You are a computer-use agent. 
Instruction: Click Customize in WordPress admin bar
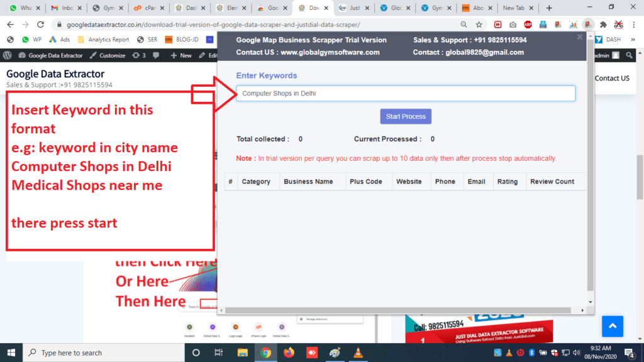tap(108, 55)
